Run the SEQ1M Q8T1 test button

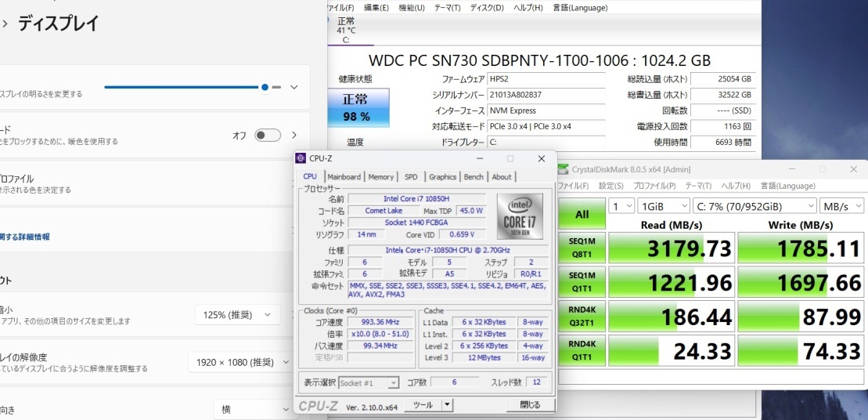pyautogui.click(x=582, y=248)
